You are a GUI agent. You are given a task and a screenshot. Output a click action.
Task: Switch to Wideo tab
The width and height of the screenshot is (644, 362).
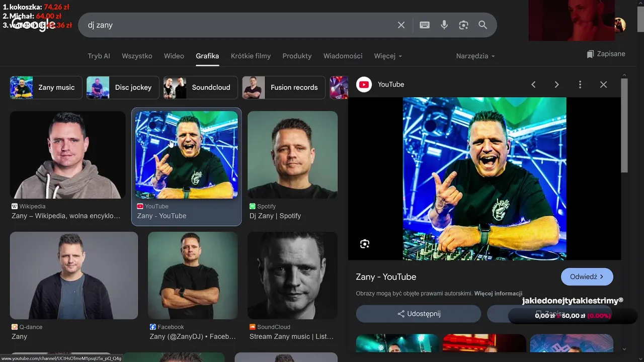[174, 56]
